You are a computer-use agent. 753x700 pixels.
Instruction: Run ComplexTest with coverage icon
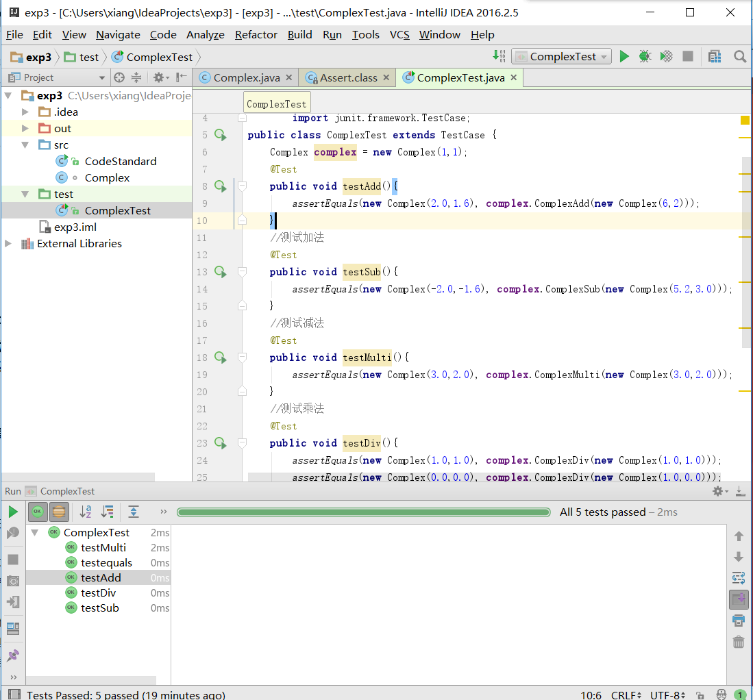(666, 57)
